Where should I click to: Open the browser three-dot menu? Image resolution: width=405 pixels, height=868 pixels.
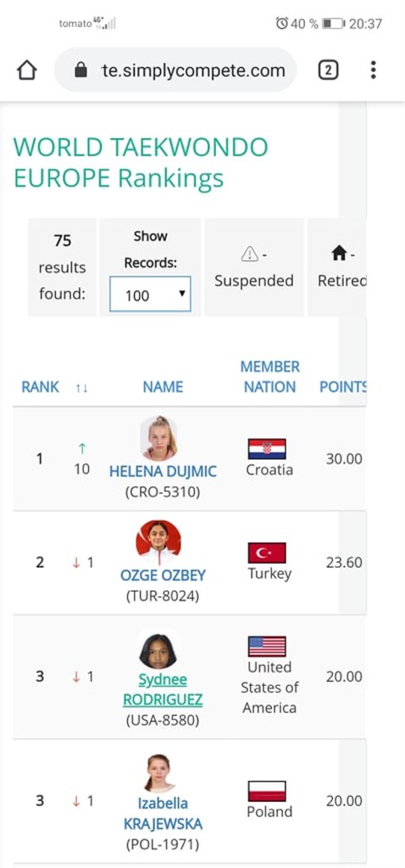tap(374, 70)
